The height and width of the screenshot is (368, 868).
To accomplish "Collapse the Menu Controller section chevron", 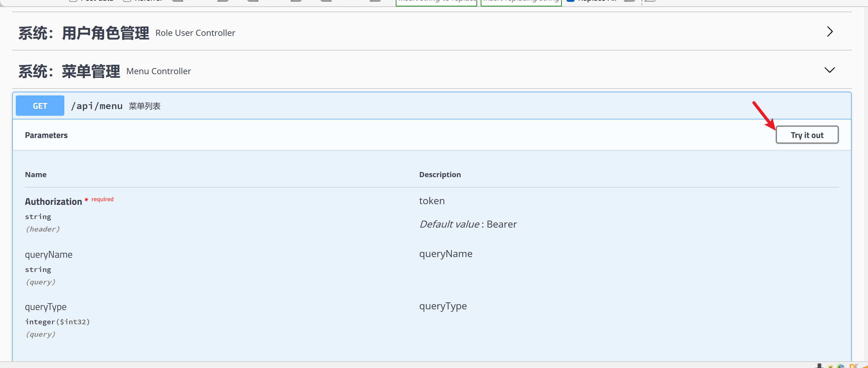I will tap(829, 70).
